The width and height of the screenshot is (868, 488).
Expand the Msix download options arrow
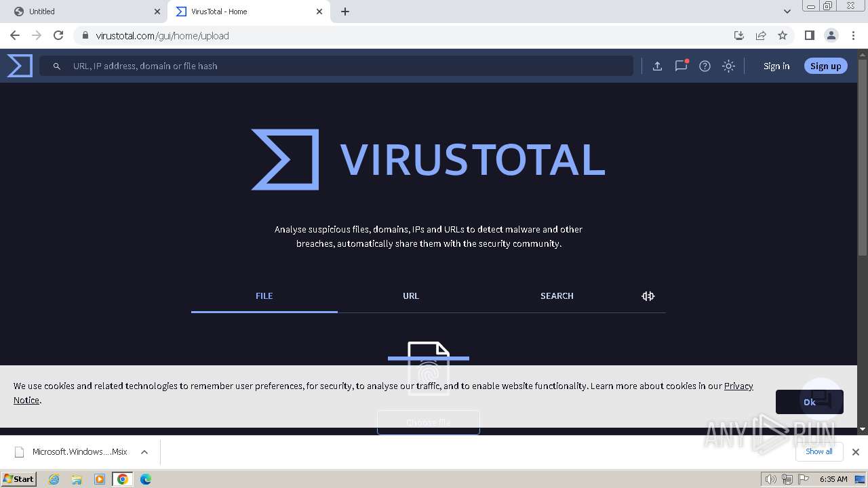click(144, 452)
